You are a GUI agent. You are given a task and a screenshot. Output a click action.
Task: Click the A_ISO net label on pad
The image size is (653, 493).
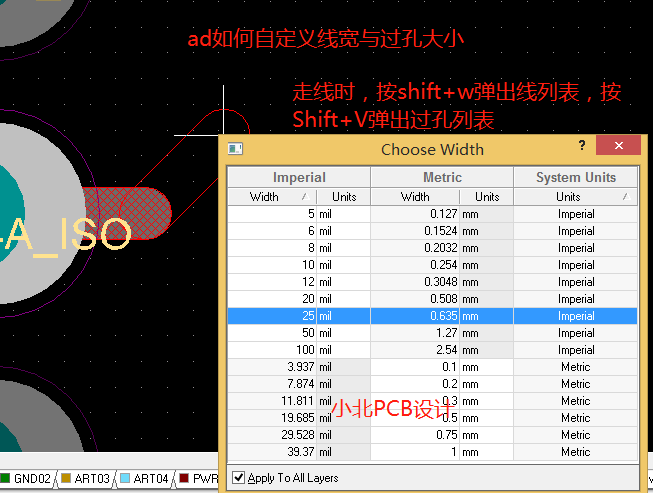click(x=67, y=235)
